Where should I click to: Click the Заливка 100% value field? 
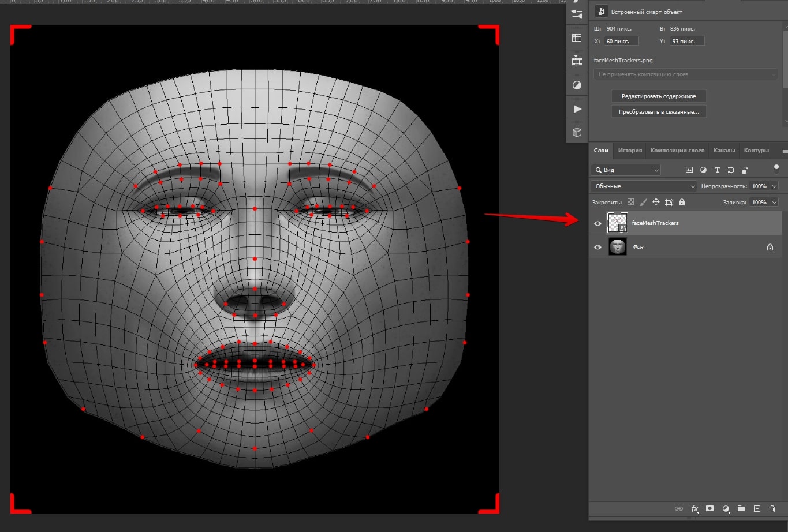point(759,202)
